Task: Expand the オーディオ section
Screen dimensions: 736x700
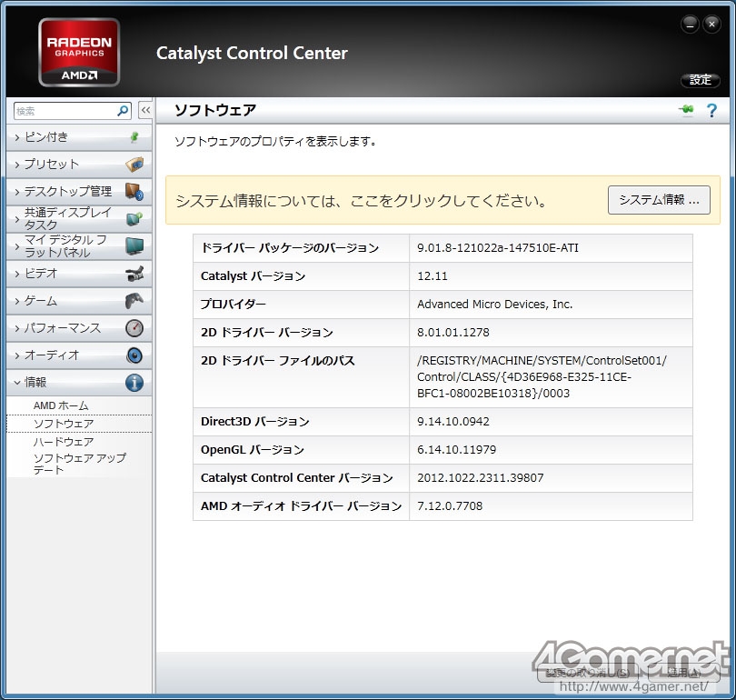Action: coord(79,355)
